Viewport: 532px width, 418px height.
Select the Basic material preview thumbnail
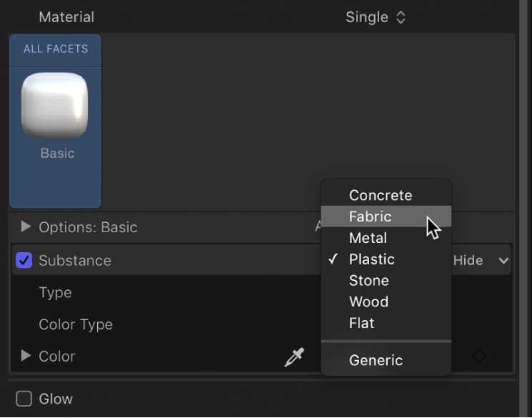tap(55, 106)
